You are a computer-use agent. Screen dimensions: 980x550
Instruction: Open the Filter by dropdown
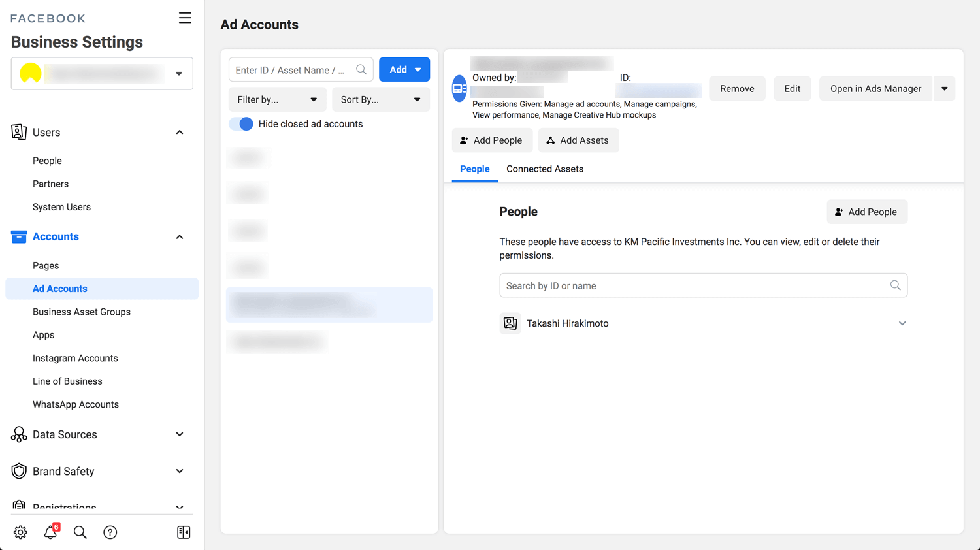coord(278,99)
